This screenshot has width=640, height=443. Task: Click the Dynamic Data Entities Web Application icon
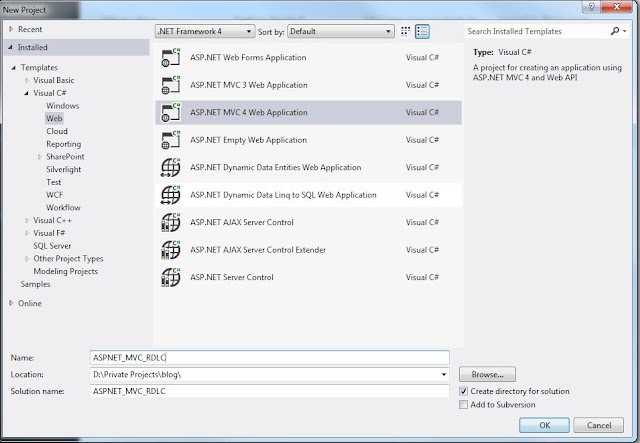coord(171,167)
